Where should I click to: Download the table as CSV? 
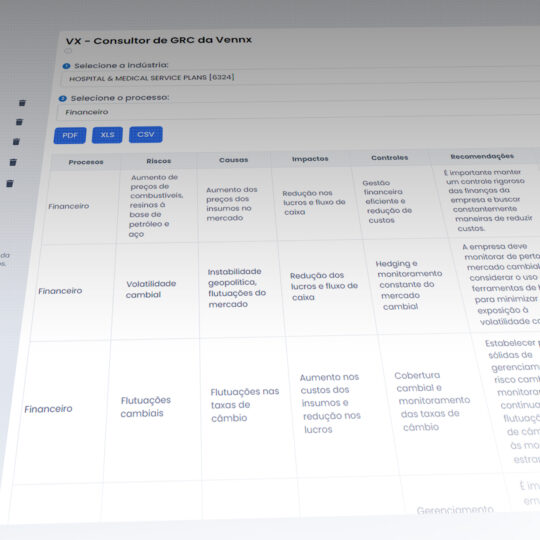146,134
